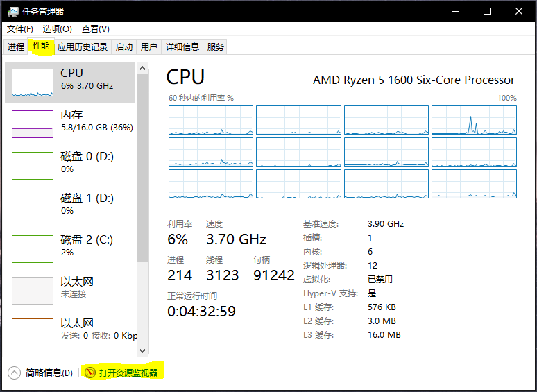Click the Resource Monitor gauge icon
The image size is (537, 392).
click(90, 373)
